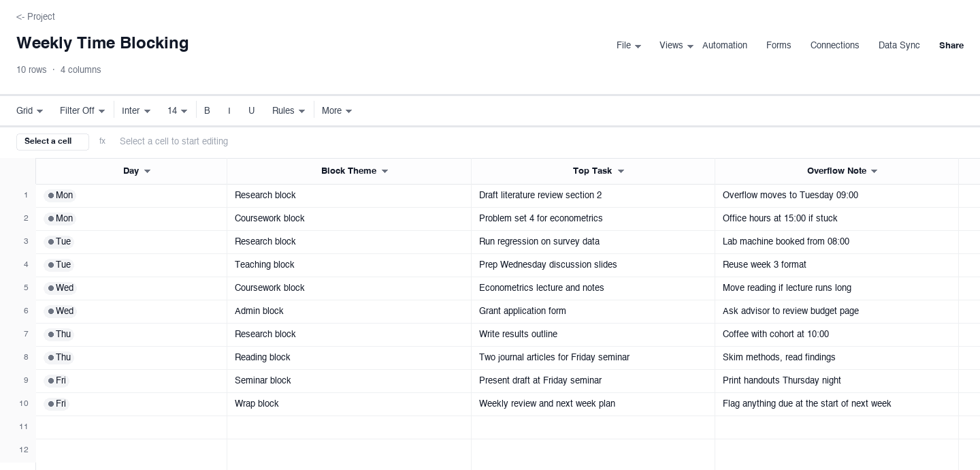Select 'Ask advisor to review budget page' cell
980x470 pixels.
tap(836, 311)
